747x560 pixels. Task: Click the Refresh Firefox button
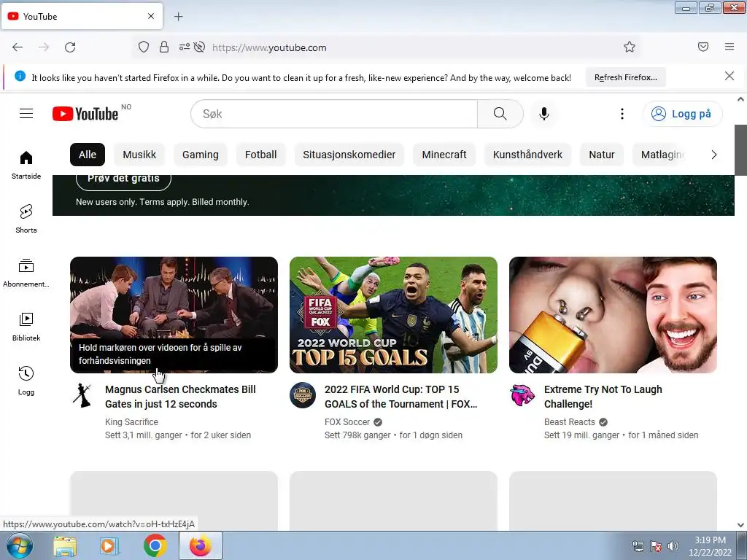625,77
